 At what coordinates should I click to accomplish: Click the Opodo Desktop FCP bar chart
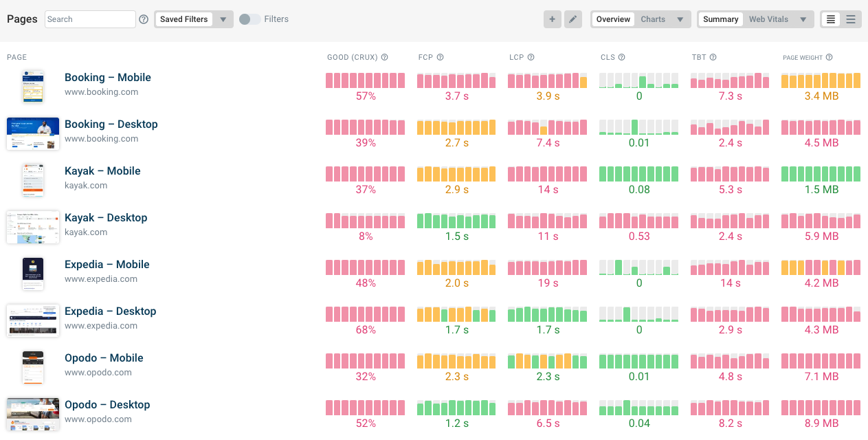click(x=456, y=408)
